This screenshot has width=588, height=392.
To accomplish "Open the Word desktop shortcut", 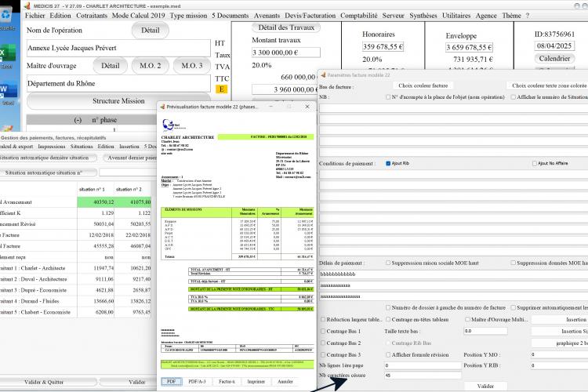I will click(x=8, y=93).
